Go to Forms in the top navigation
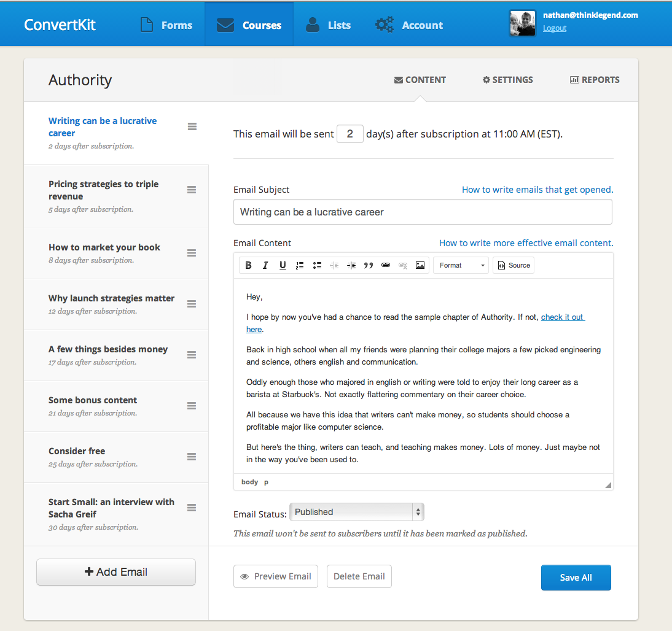The height and width of the screenshot is (631, 672). 166,25
